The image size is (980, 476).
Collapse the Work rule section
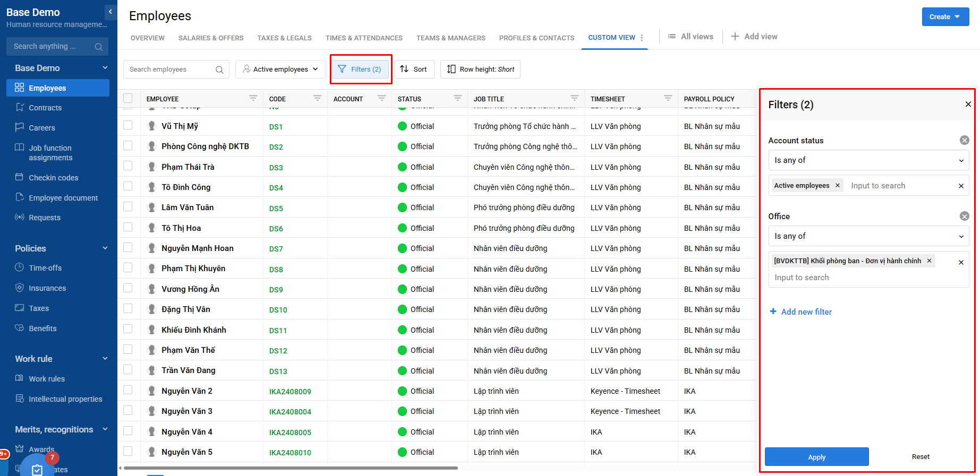[x=105, y=359]
